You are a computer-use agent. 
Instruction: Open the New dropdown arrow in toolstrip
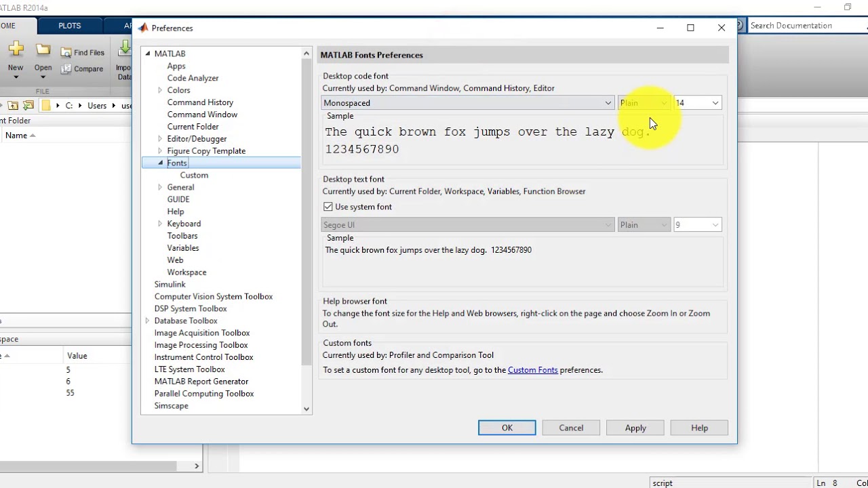[x=16, y=77]
